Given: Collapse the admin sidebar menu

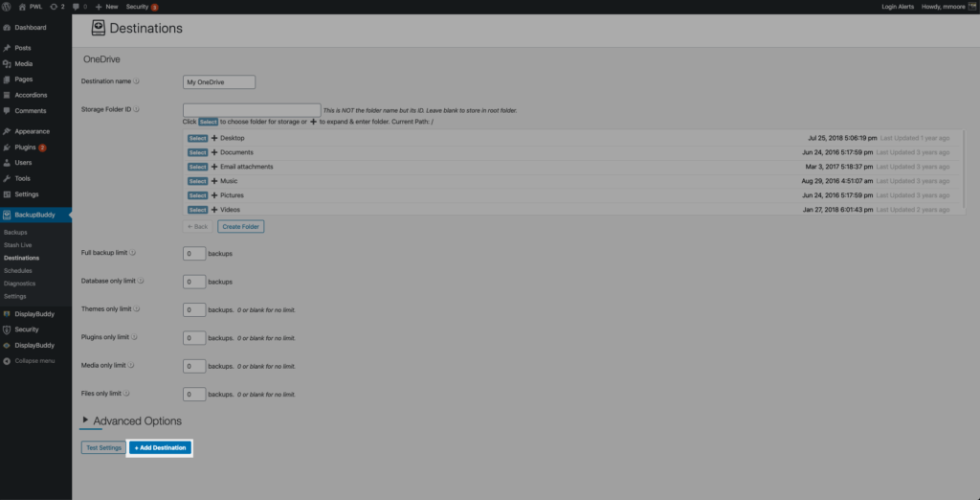Looking at the screenshot, I should [34, 361].
